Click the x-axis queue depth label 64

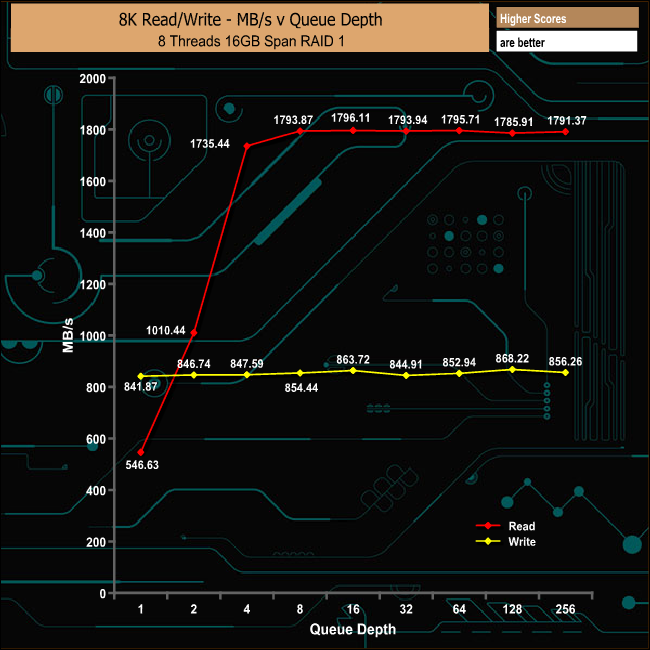pos(459,609)
